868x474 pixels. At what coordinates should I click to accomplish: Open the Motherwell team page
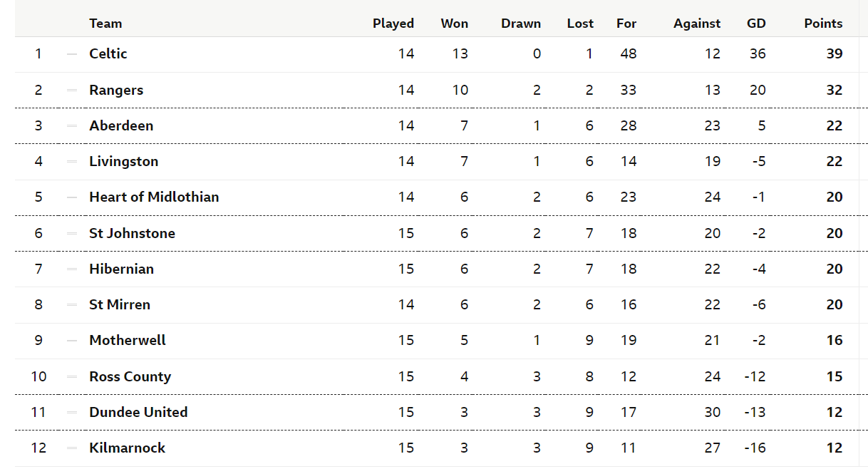[x=128, y=340]
